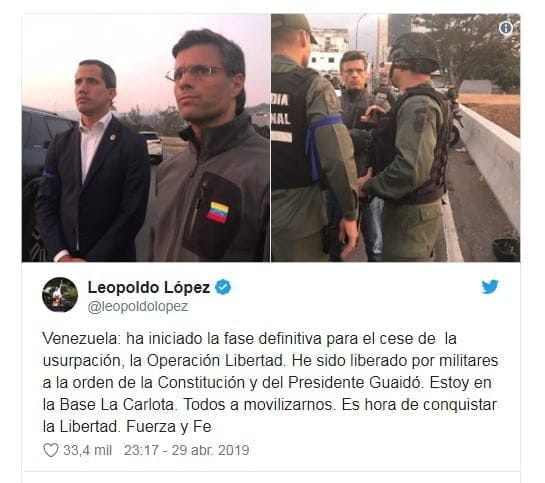The height and width of the screenshot is (483, 545).
Task: Like the tweet with the heart icon
Action: 51,450
